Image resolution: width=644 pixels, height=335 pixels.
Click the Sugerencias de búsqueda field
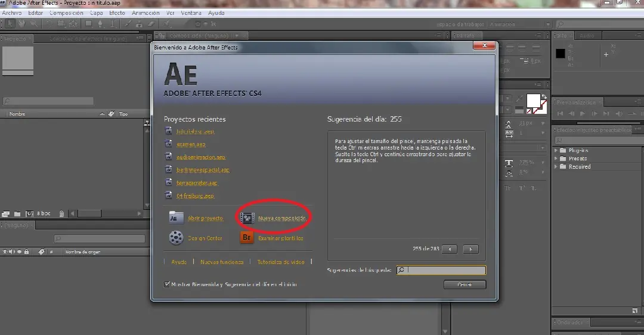(441, 269)
